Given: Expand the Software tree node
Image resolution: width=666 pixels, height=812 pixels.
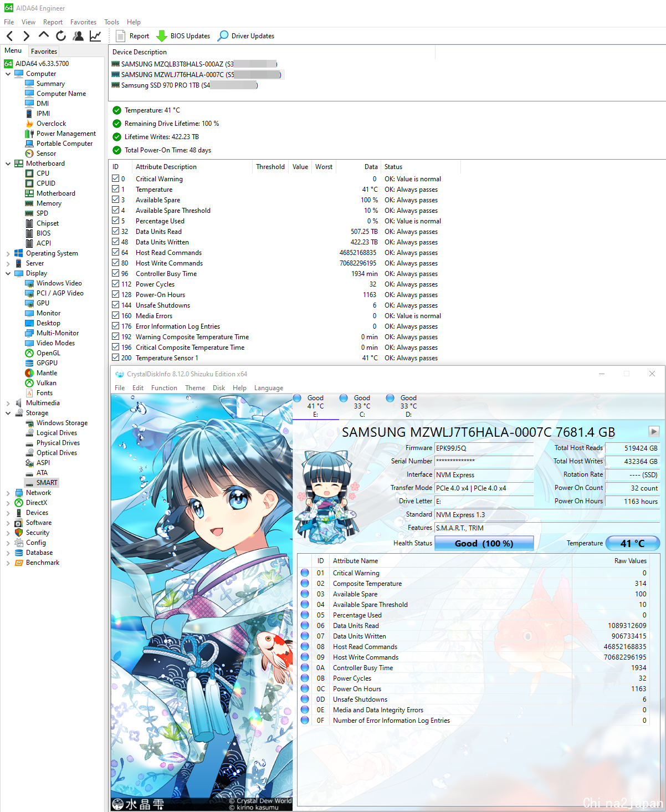Looking at the screenshot, I should point(8,523).
